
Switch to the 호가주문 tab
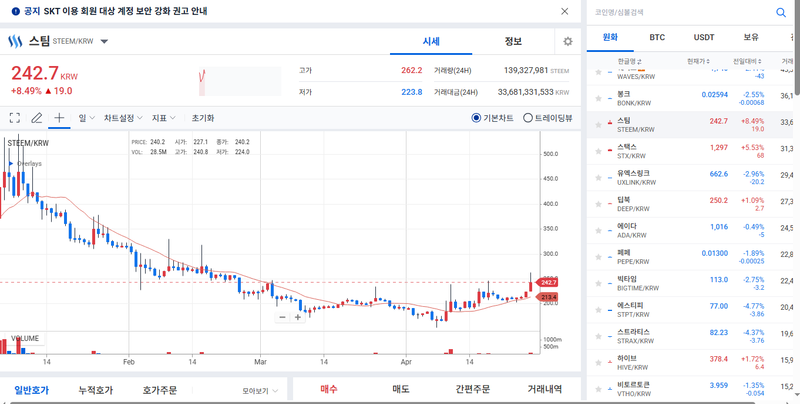pyautogui.click(x=160, y=390)
